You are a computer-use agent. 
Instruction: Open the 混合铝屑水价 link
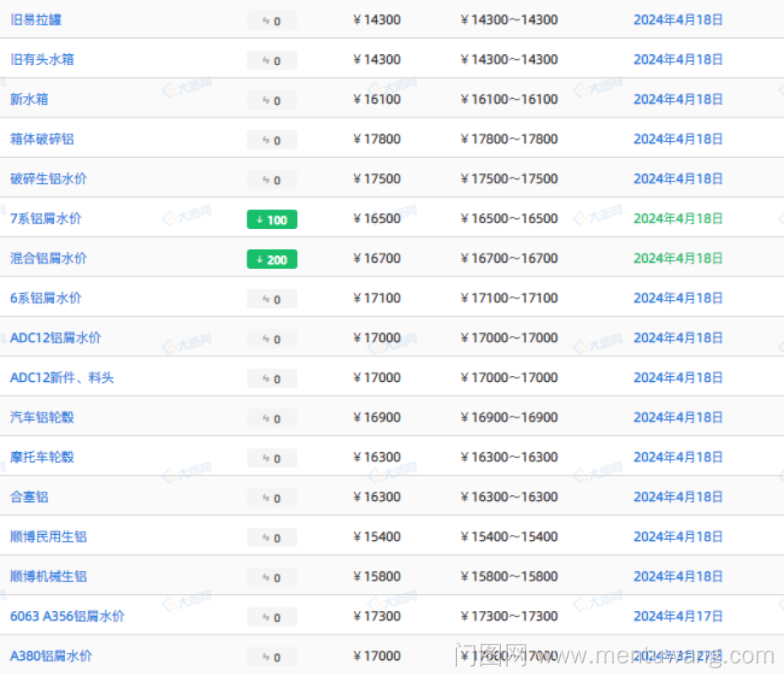tap(48, 258)
